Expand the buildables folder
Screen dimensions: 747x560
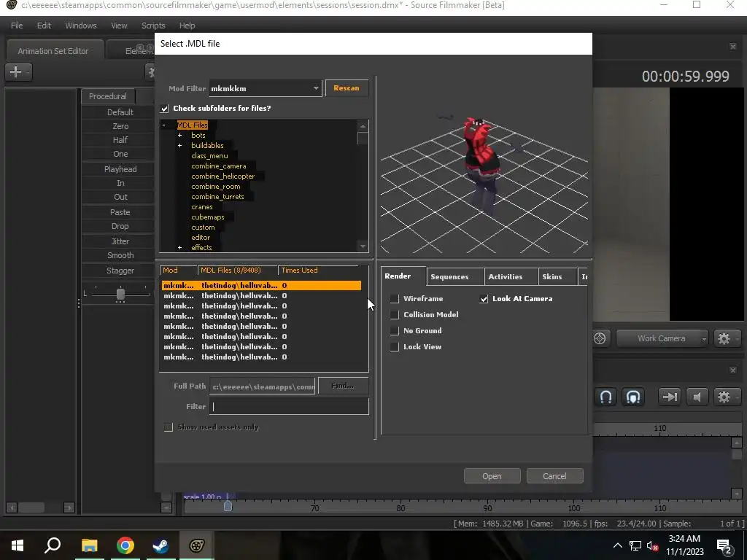[x=180, y=146]
